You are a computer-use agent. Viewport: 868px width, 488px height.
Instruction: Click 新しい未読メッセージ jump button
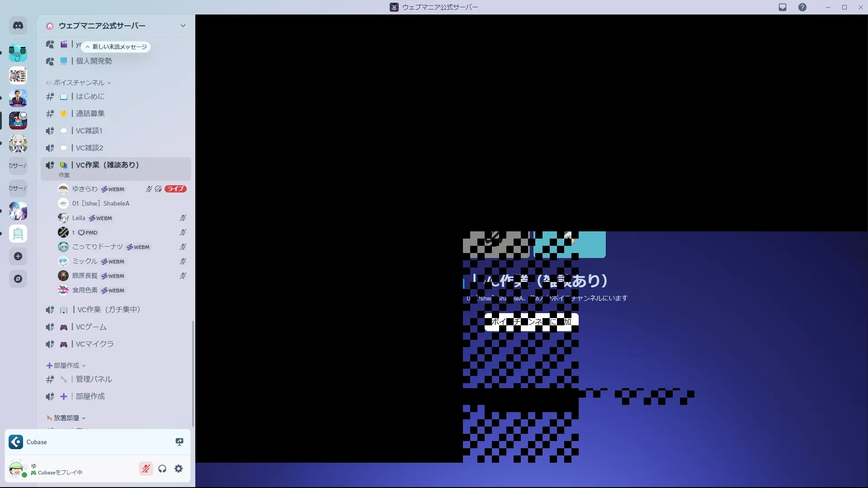[116, 47]
